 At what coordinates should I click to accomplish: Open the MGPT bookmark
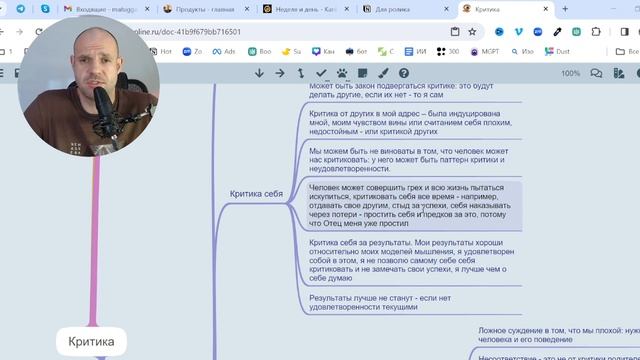pyautogui.click(x=484, y=51)
